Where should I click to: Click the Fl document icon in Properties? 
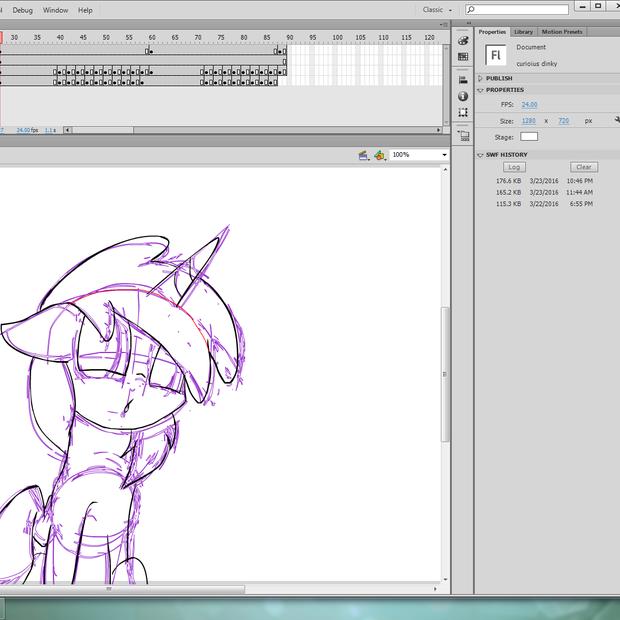tap(496, 55)
